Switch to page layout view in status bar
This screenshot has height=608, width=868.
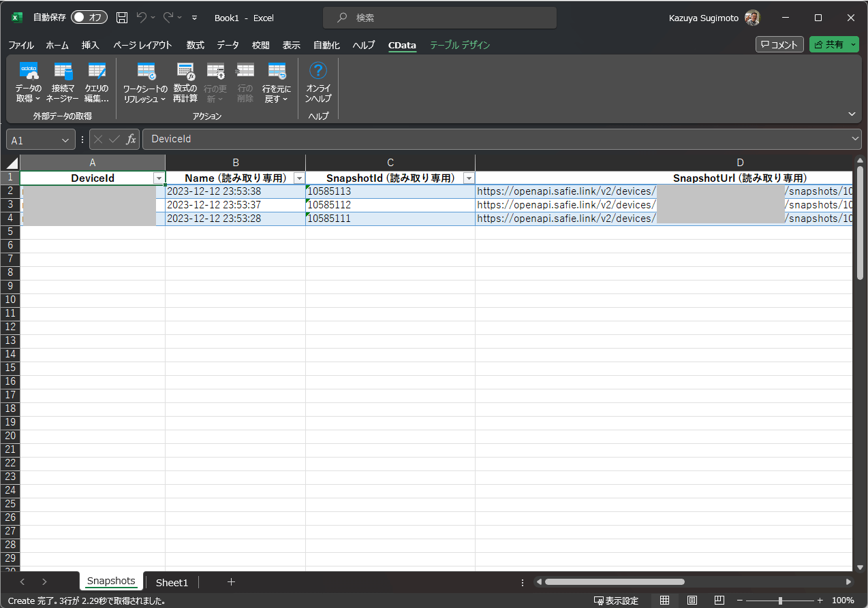tap(692, 601)
